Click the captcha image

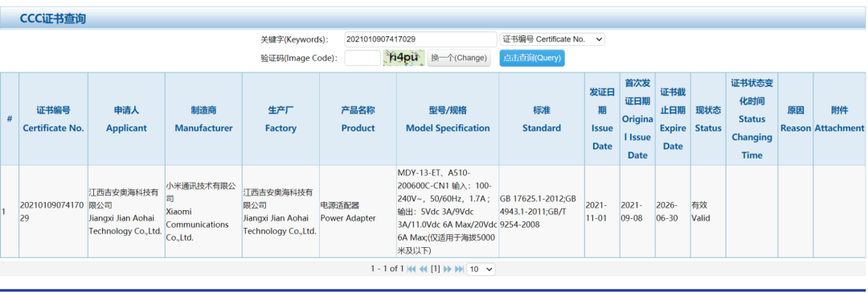(403, 58)
